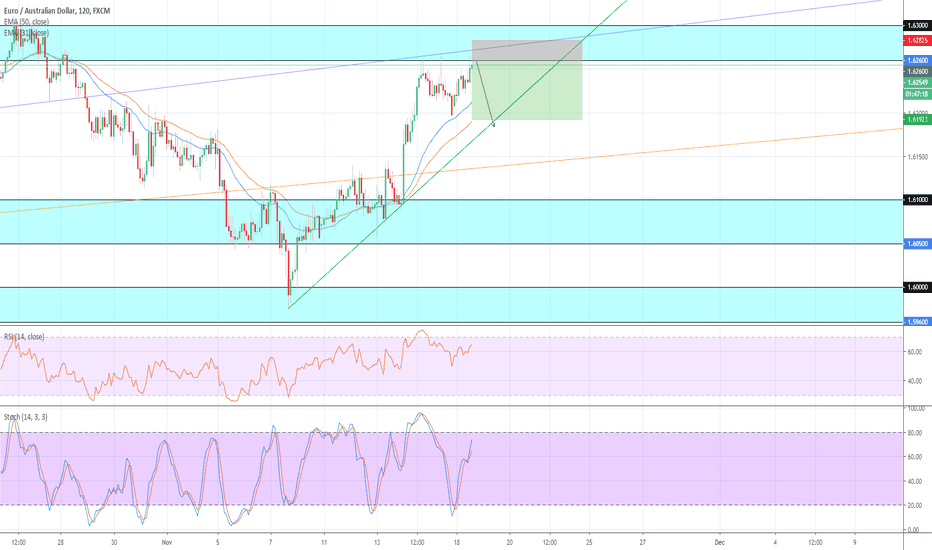This screenshot has height=550, width=932.
Task: Click the 80.00 level on Stoch scale
Action: pos(914,433)
